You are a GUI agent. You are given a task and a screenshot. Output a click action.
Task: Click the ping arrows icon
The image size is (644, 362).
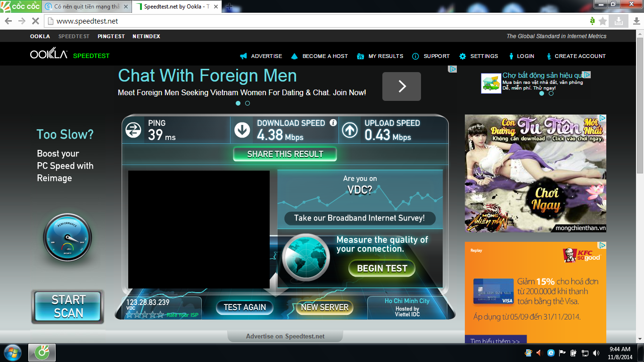tap(133, 130)
